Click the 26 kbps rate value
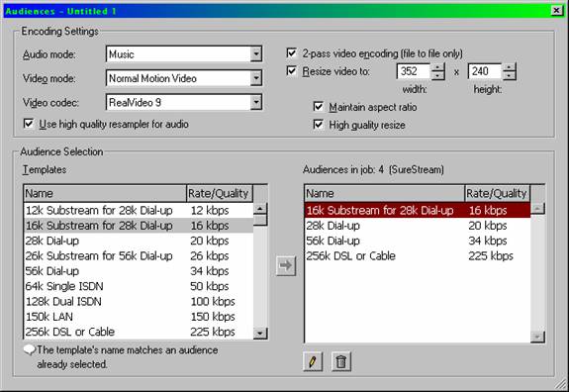This screenshot has height=392, width=569. pyautogui.click(x=210, y=256)
